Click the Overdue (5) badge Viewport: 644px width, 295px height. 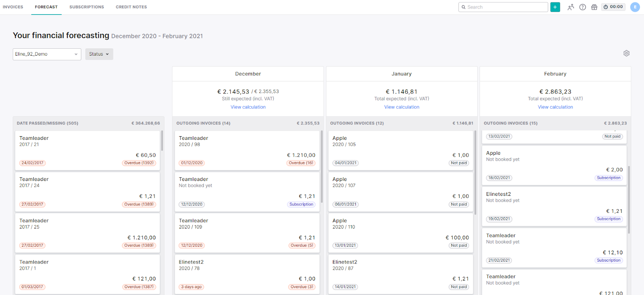[301, 245]
